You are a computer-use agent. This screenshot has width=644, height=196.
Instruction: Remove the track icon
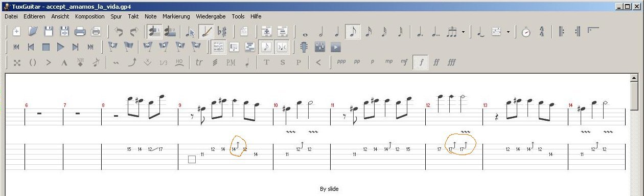282,32
